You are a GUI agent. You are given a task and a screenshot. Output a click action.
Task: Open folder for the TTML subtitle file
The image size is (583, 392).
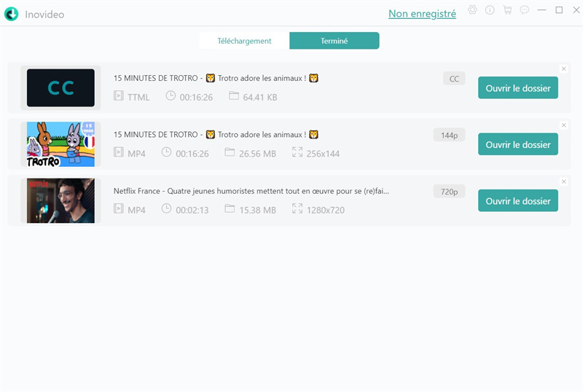point(518,88)
